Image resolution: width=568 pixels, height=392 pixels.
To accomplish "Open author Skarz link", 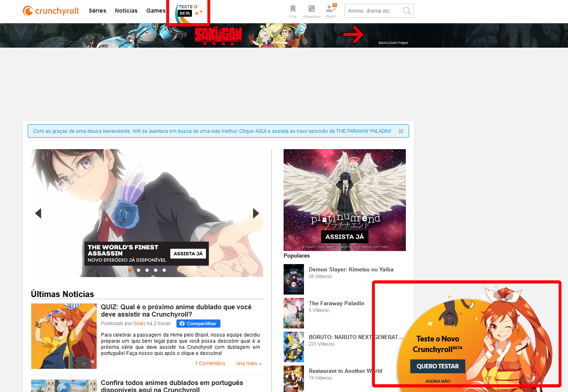I will tap(139, 324).
